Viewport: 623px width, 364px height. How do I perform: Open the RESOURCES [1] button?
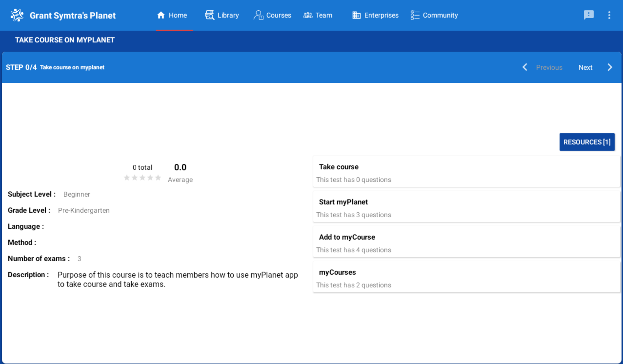(587, 142)
